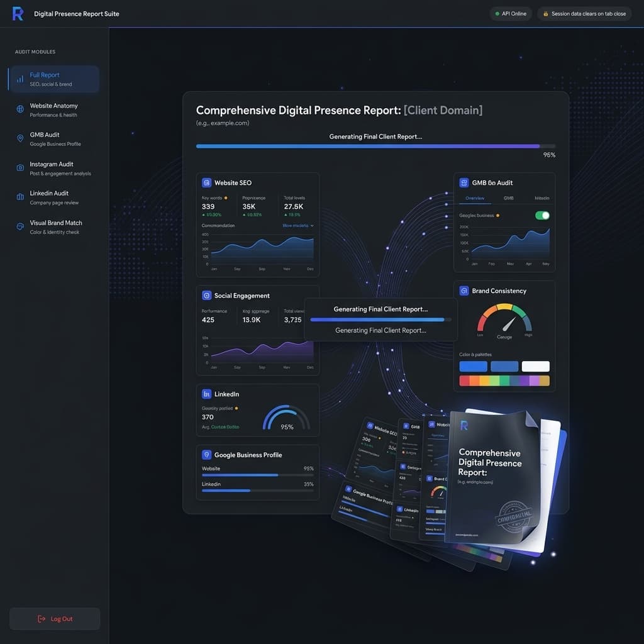Click the LinkedIn Audit buildings icon
This screenshot has width=644, height=644.
tap(20, 197)
